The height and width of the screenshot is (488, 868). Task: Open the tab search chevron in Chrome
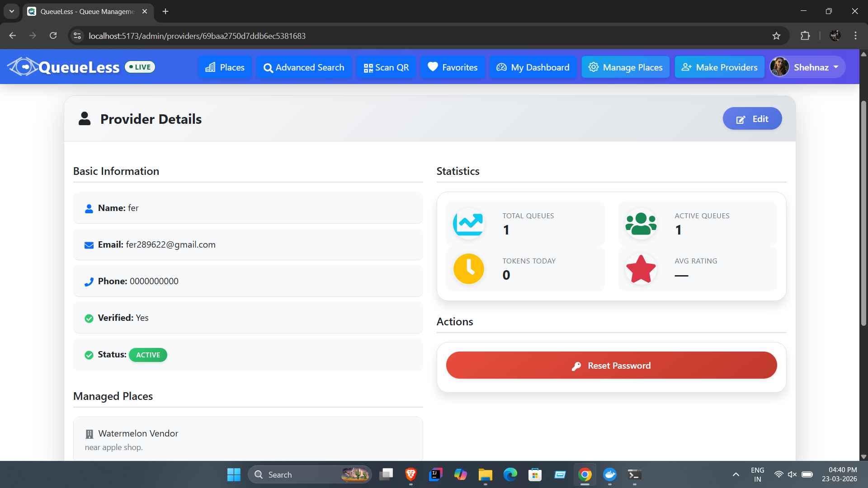tap(12, 11)
